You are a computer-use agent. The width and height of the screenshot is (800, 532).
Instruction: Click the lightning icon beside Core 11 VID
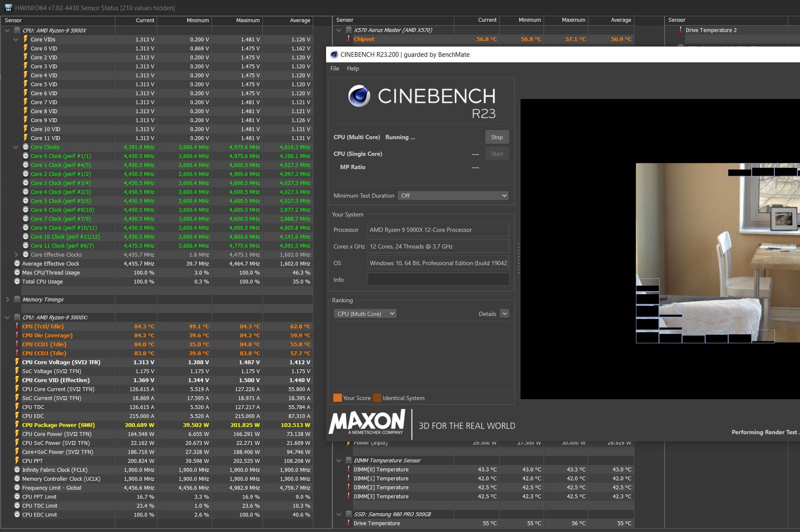(25, 138)
